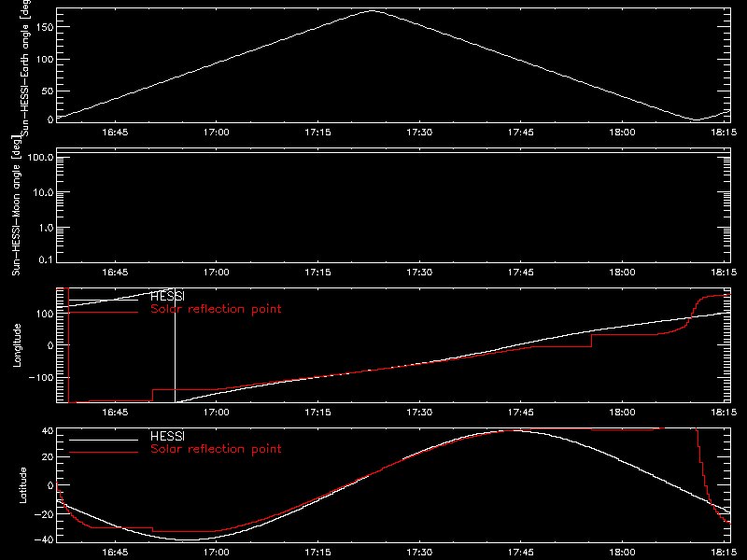Select 'HESSI' legend label in Latitude plot

(167, 436)
